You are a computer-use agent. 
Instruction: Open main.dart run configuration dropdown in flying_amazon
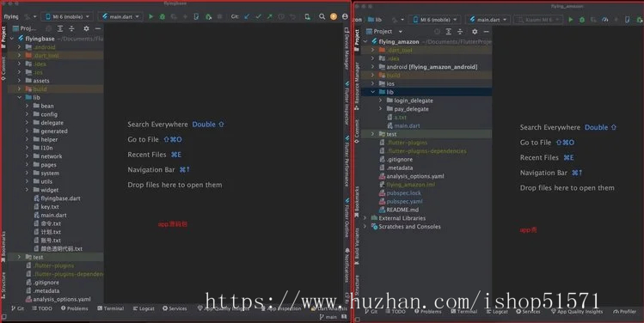(488, 20)
